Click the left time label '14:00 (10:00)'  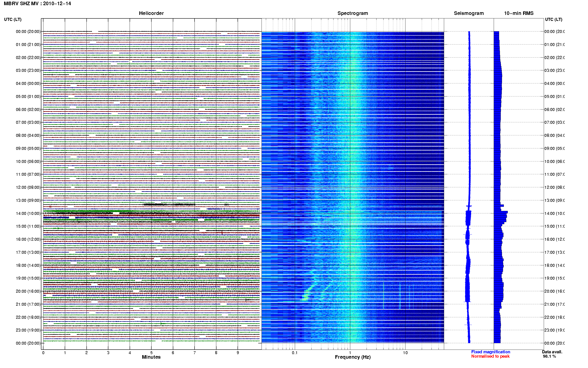click(x=28, y=213)
